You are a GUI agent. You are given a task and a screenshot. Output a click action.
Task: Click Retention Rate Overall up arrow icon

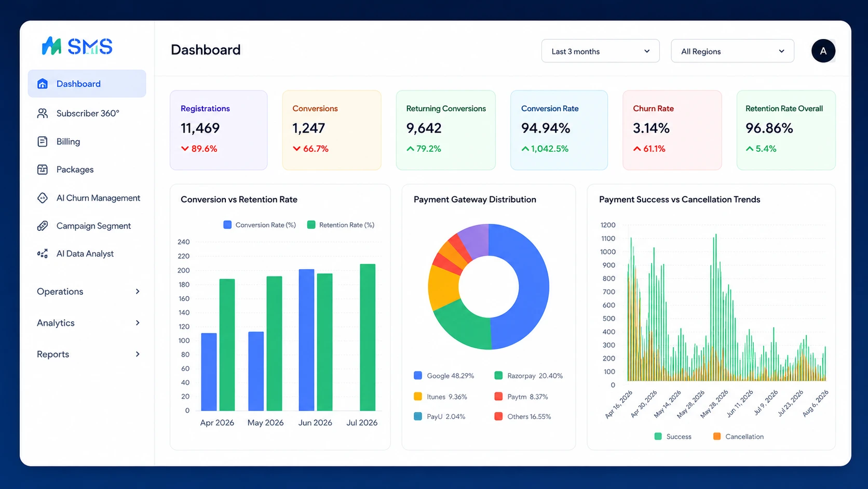tap(750, 149)
